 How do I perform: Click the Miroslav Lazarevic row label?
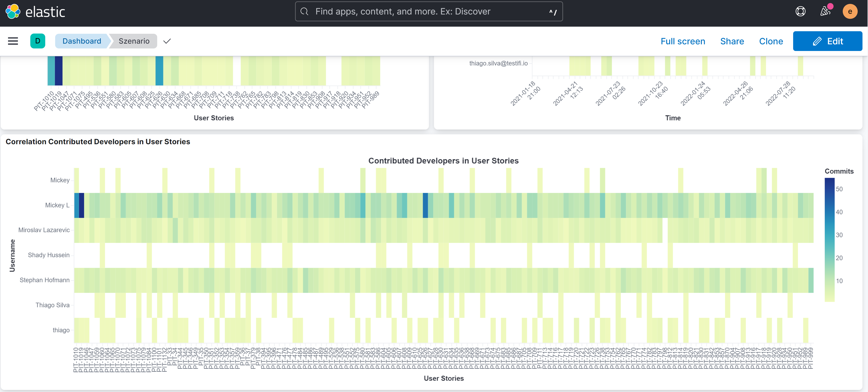[44, 230]
